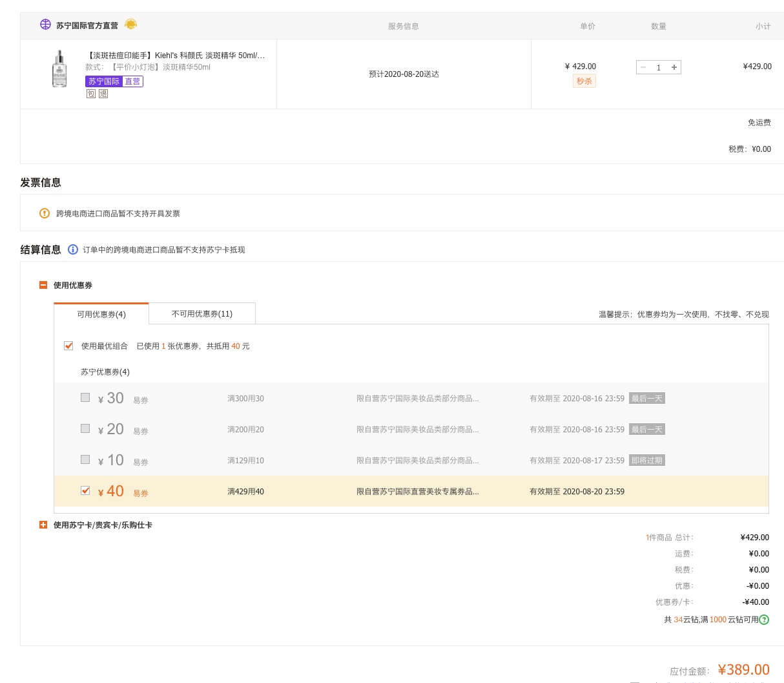Check the ¥30 coupon checkbox
Image resolution: width=784 pixels, height=683 pixels.
(85, 397)
